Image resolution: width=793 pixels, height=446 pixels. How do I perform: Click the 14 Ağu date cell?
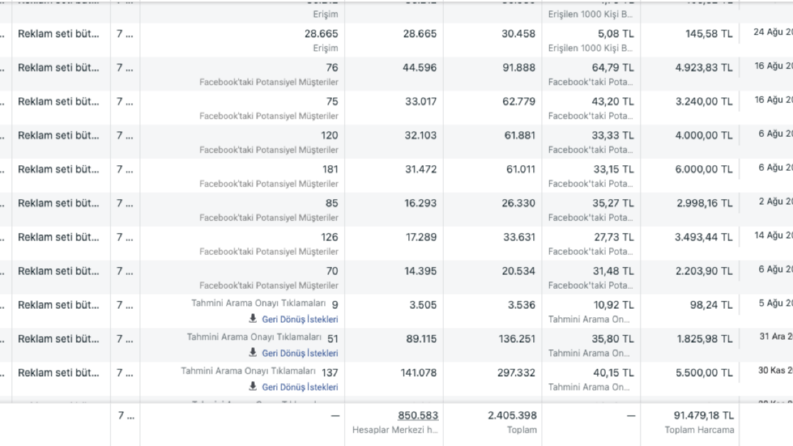(773, 235)
